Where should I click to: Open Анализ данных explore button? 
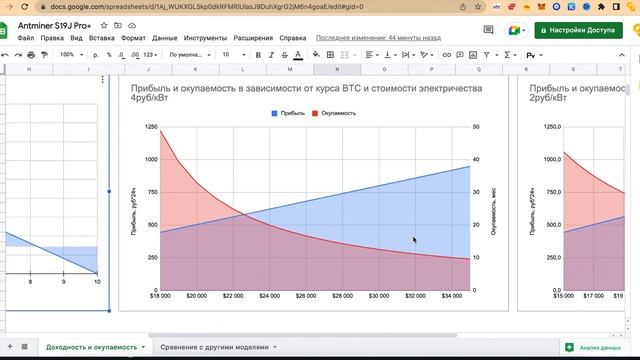pos(593,348)
